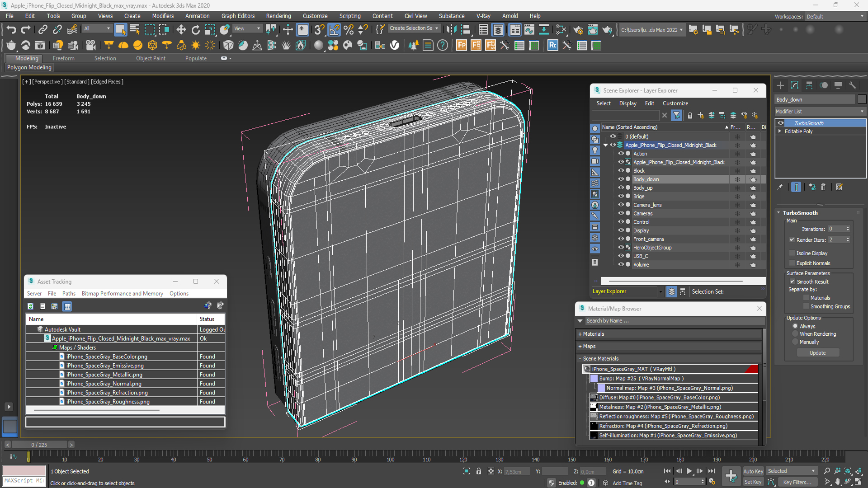The height and width of the screenshot is (488, 868).
Task: Click the Polygon Modeling panel button
Action: click(29, 67)
